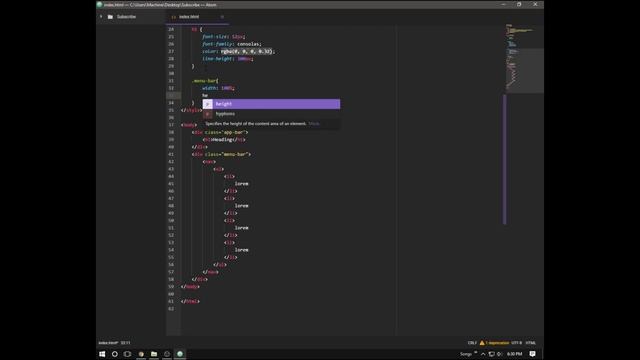Choose the 'hyphens' autocomplete suggestion
640x360 pixels.
tap(271, 114)
